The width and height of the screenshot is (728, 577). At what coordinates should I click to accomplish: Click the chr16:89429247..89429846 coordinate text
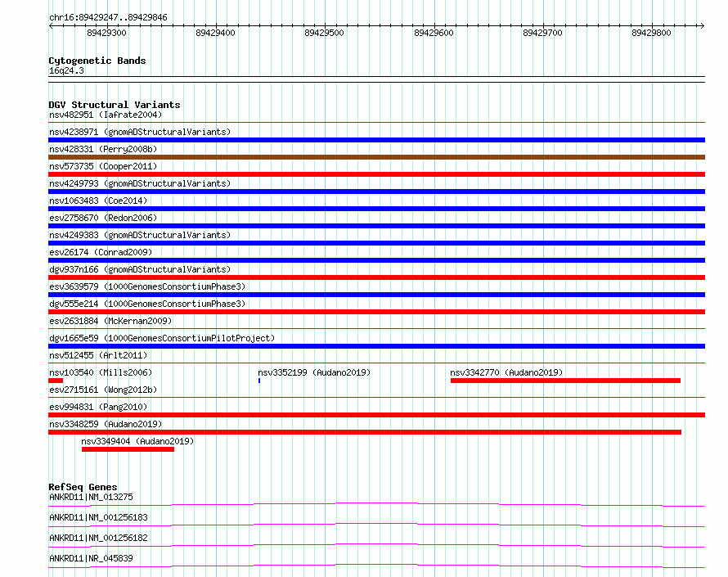pos(108,18)
